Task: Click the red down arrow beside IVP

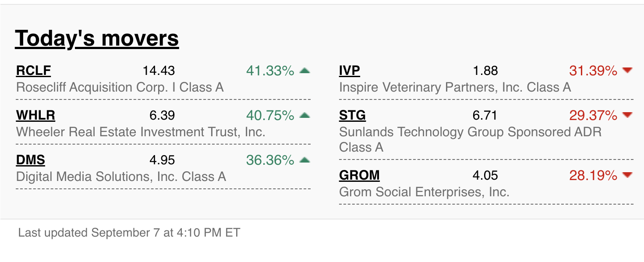Action: click(x=628, y=71)
